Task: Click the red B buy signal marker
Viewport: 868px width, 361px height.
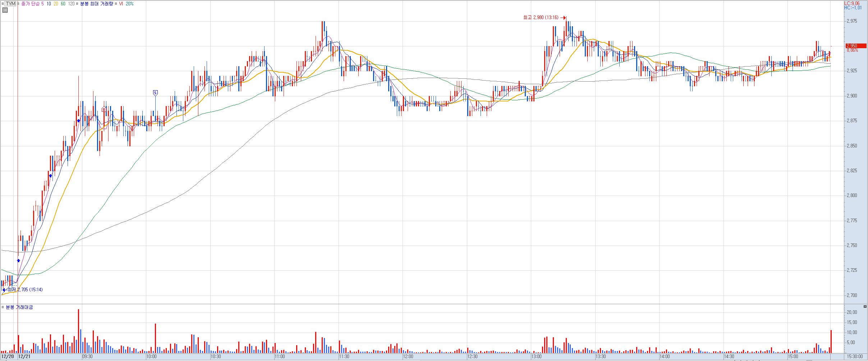Action: pyautogui.click(x=104, y=109)
